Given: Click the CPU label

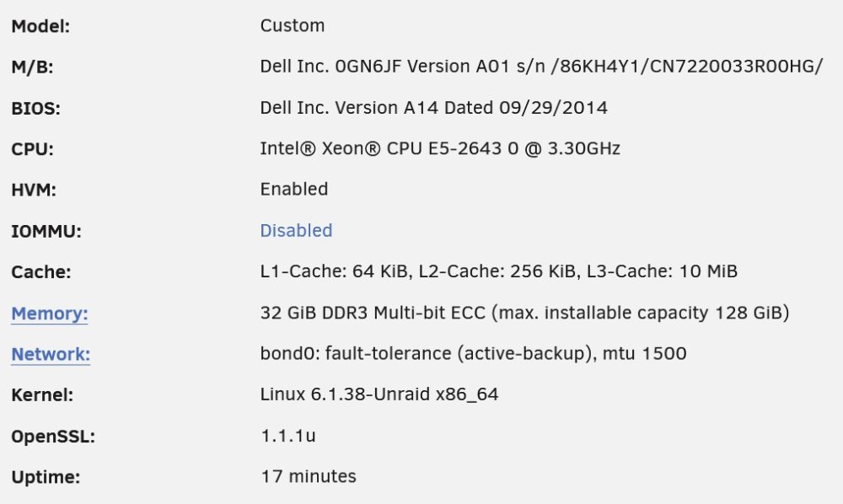Looking at the screenshot, I should point(32,149).
